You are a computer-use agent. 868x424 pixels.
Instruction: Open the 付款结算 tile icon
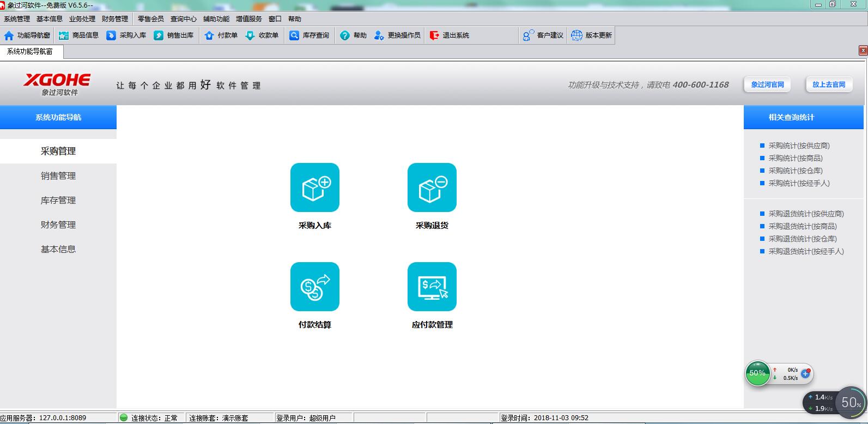(x=315, y=287)
